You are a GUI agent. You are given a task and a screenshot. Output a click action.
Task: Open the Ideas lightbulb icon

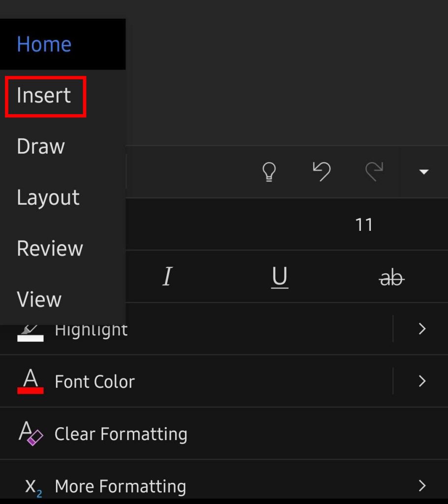(269, 172)
